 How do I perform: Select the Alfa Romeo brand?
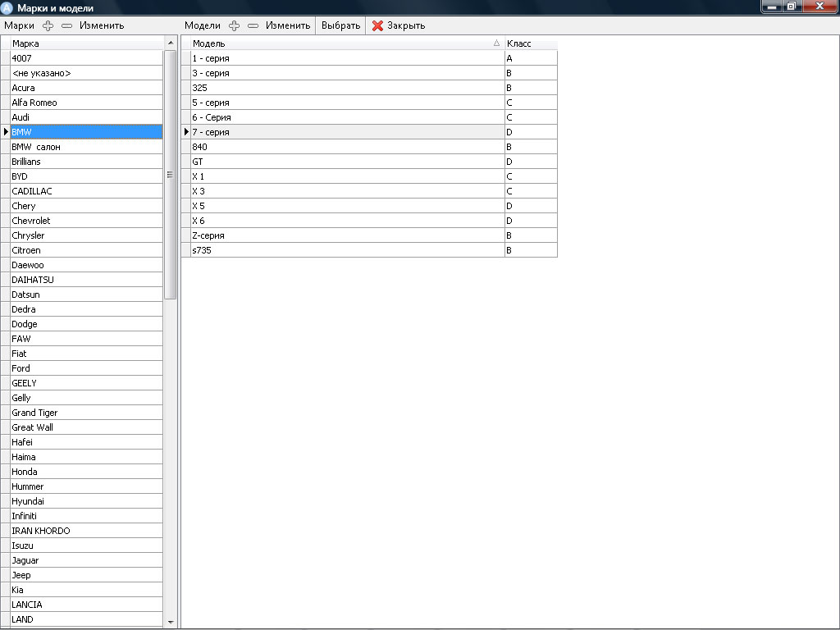coord(86,103)
